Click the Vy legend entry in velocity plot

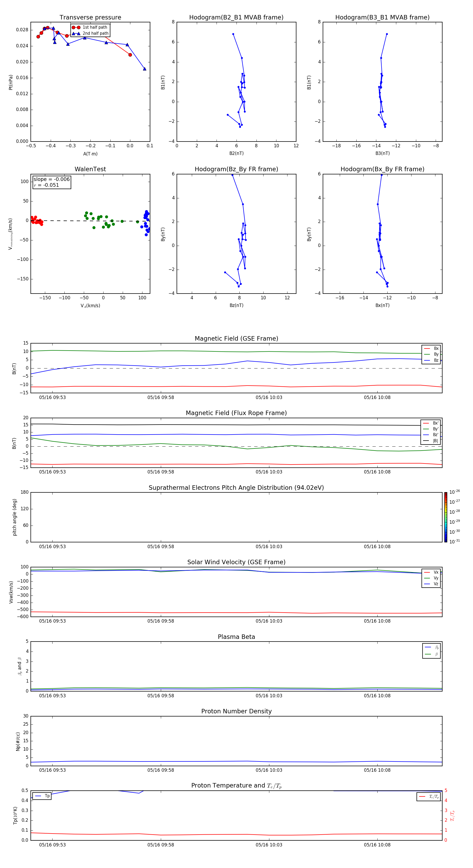431,578
